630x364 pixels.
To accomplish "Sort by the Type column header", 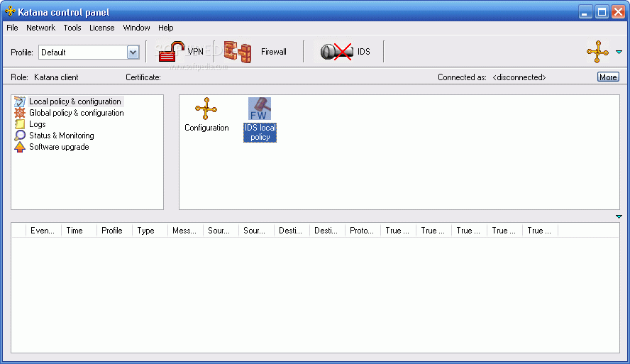I will [150, 231].
